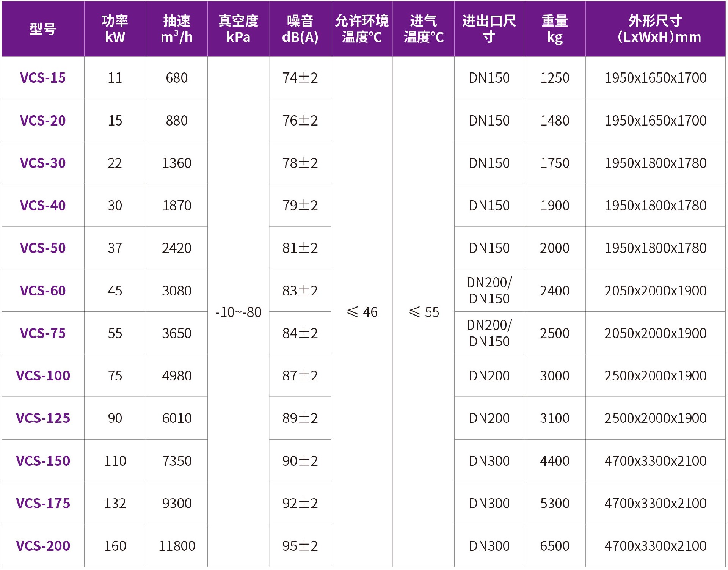This screenshot has width=728, height=570.
Task: Select the VCS-75 power value 55
Action: pyautogui.click(x=115, y=333)
